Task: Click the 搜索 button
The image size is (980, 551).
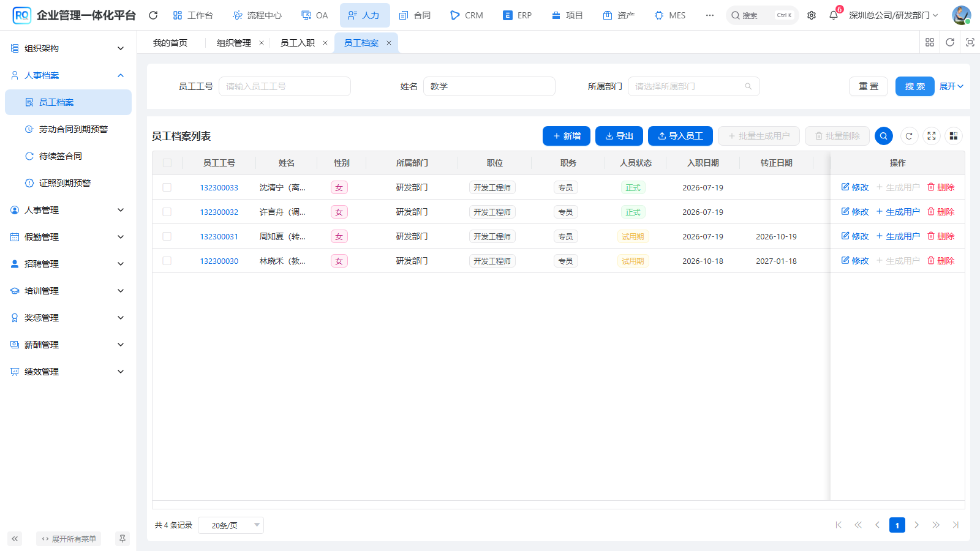Action: click(x=915, y=86)
